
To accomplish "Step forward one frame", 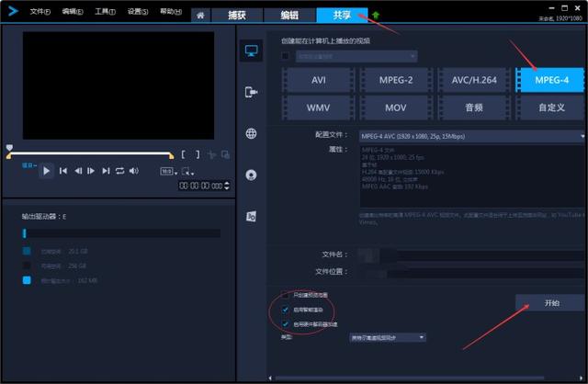I will (x=91, y=171).
